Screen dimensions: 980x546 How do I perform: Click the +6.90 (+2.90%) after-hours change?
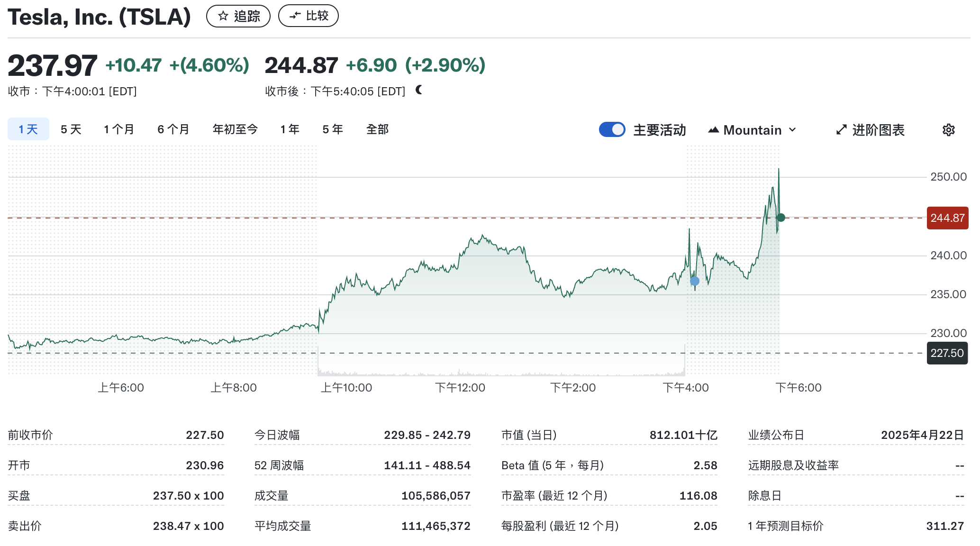[416, 65]
